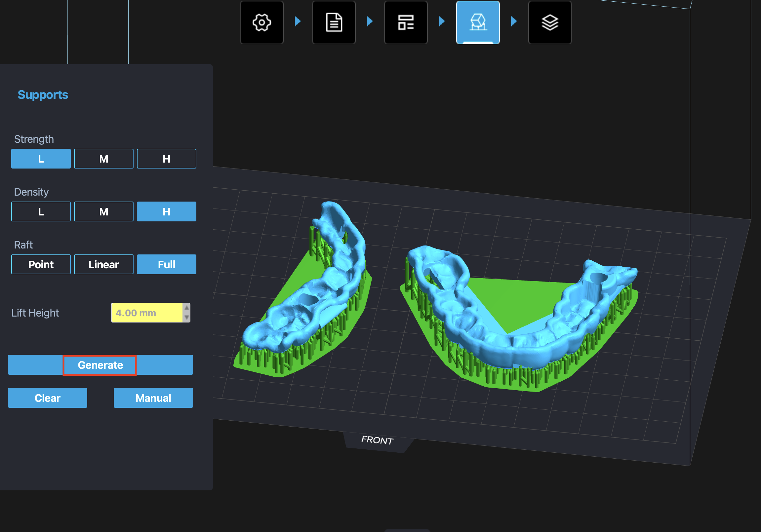This screenshot has height=532, width=761.
Task: Click arrow between supports and layers steps
Action: pyautogui.click(x=514, y=21)
